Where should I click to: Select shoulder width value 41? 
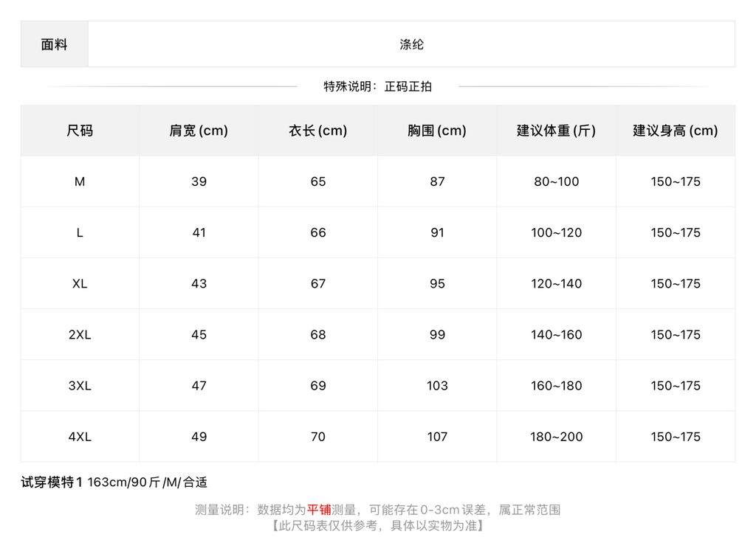click(x=199, y=232)
